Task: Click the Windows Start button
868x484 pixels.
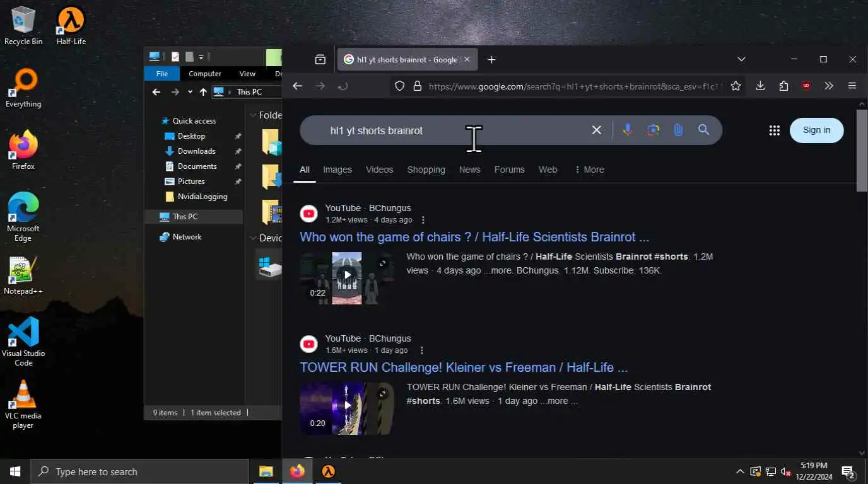Action: 15,471
